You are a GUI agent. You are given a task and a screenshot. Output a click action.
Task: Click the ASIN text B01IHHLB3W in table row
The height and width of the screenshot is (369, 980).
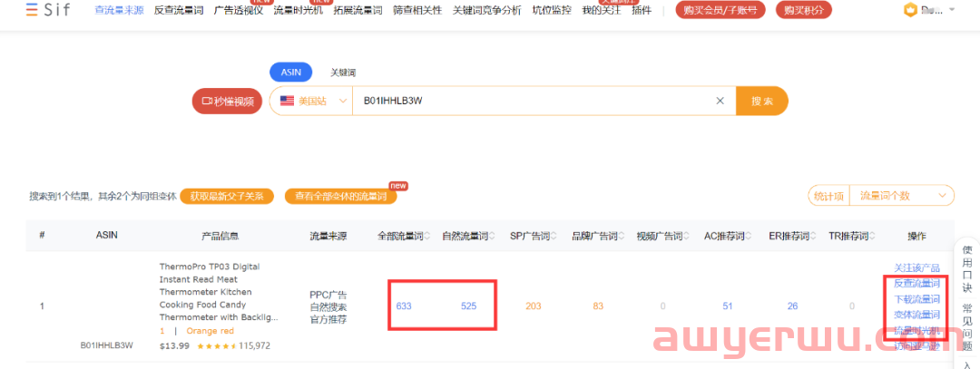click(x=107, y=345)
